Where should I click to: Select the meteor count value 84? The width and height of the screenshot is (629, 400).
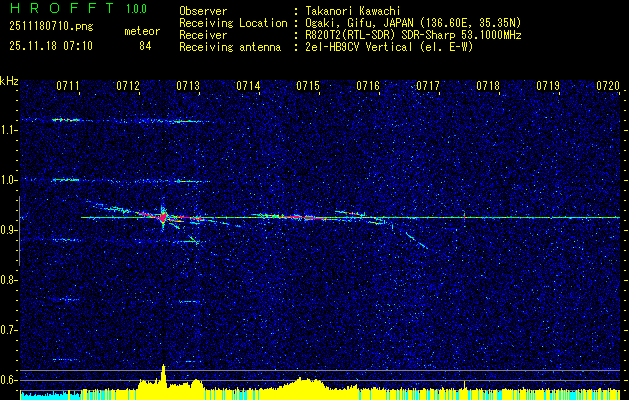click(x=145, y=46)
